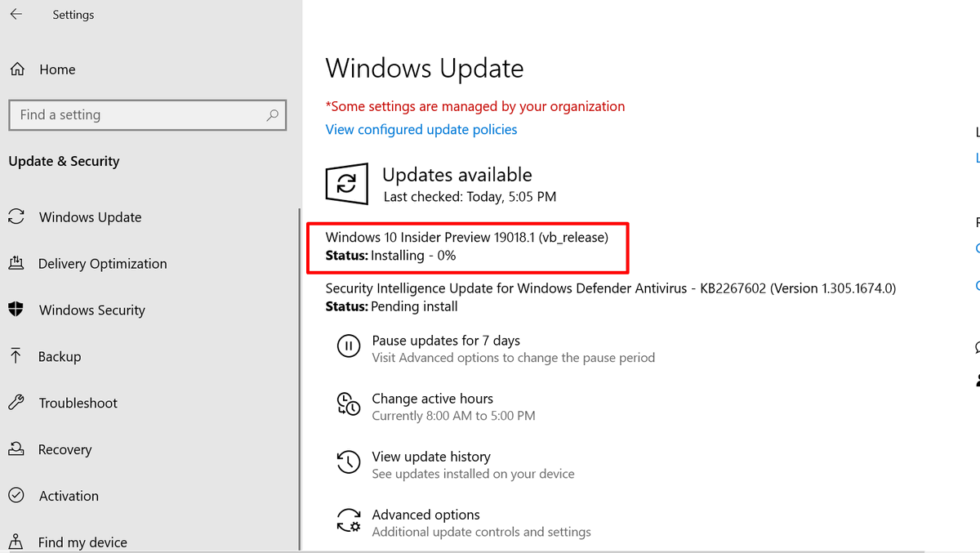Viewport: 980px width, 553px height.
Task: Click the Backup icon in sidebar
Action: pos(16,356)
